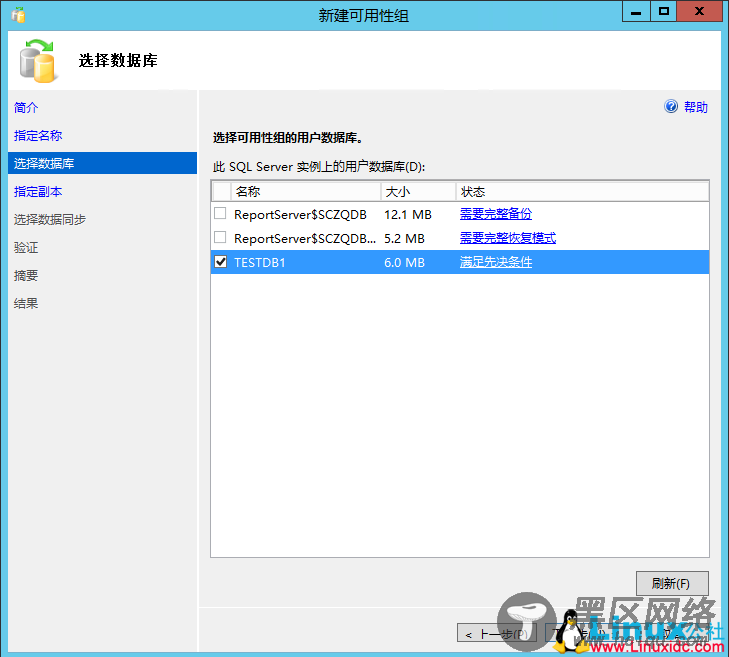
Task: Go to the 指定副本 wizard step
Action: click(x=38, y=191)
